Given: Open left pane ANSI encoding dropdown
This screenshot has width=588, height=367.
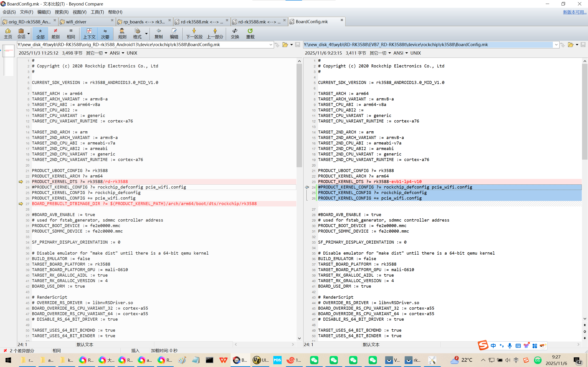Looking at the screenshot, I should (x=117, y=53).
